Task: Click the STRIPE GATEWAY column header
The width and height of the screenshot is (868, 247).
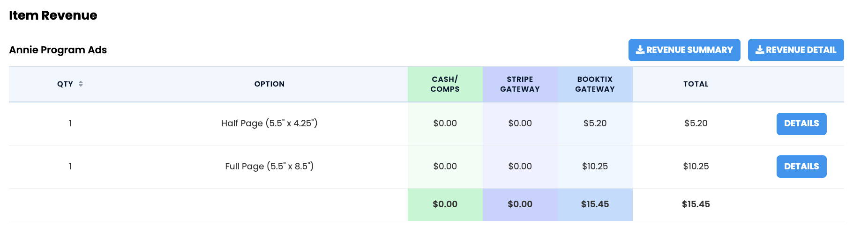Action: tap(520, 84)
